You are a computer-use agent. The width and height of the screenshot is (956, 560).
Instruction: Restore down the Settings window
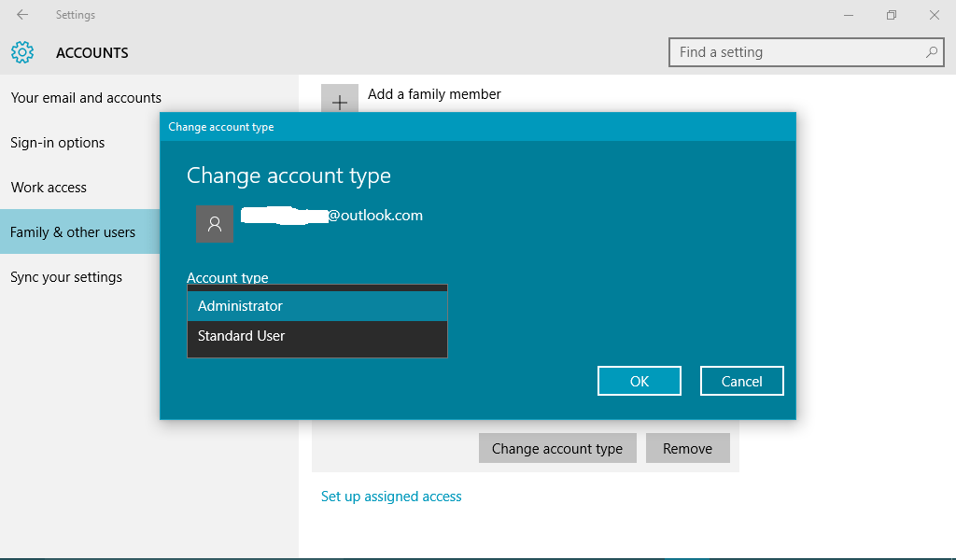(892, 15)
